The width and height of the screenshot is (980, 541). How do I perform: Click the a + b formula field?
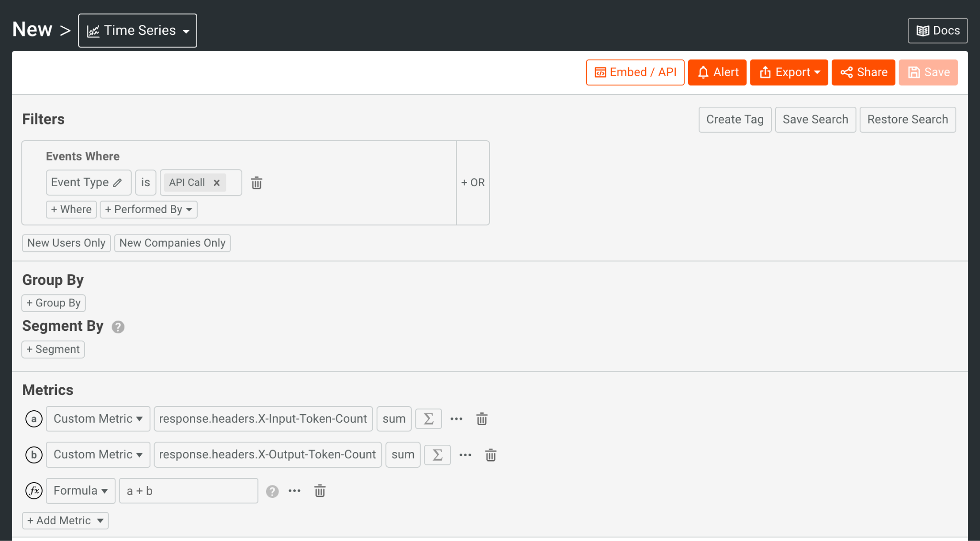click(188, 491)
